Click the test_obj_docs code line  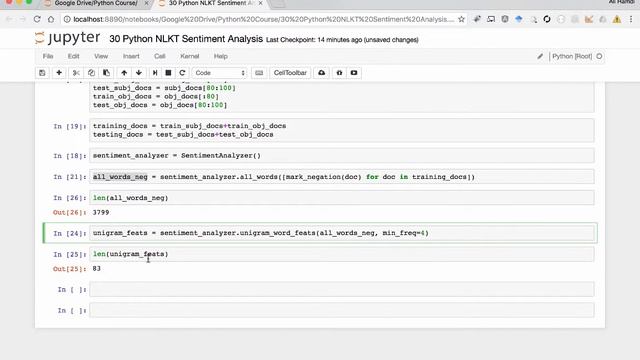[x=160, y=105]
